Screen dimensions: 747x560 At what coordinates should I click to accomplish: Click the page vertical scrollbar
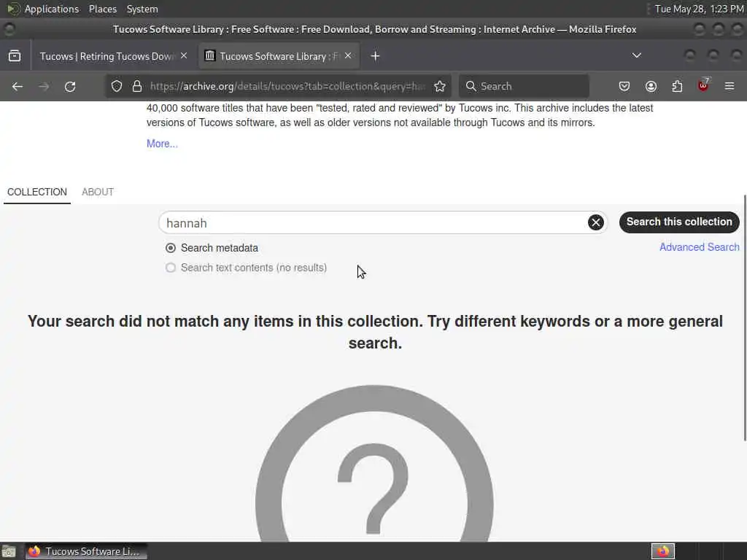[744, 318]
